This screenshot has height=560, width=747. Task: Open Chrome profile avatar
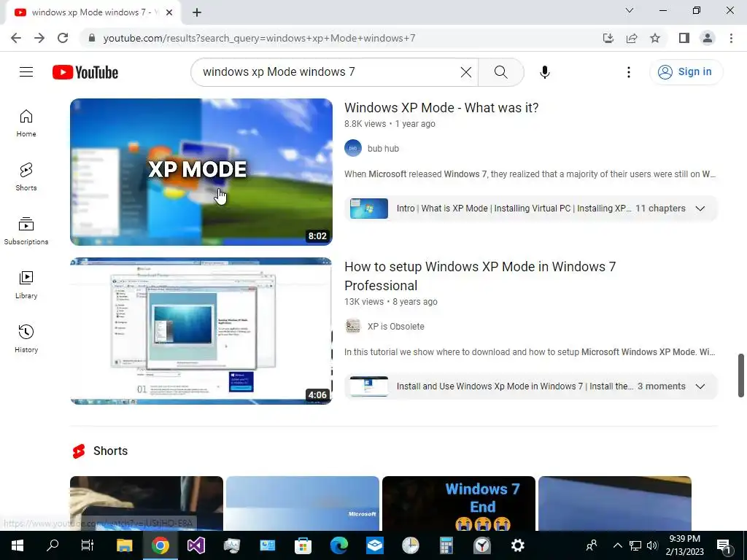click(708, 38)
